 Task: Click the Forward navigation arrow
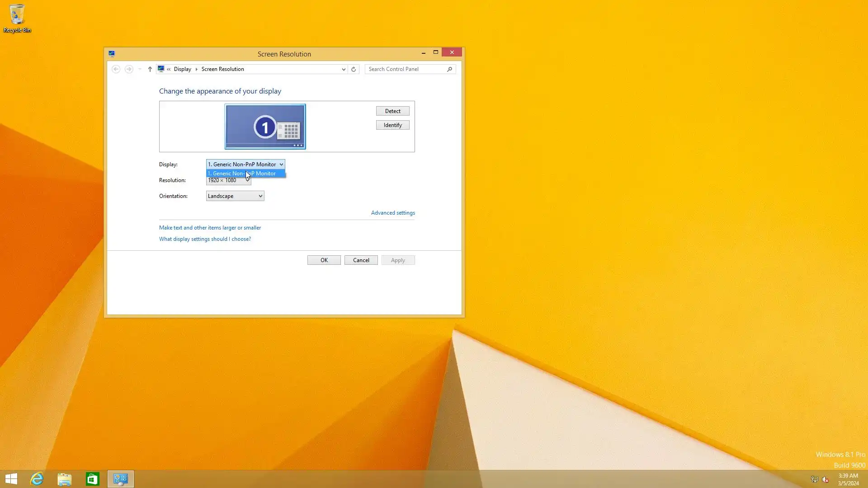(x=129, y=69)
